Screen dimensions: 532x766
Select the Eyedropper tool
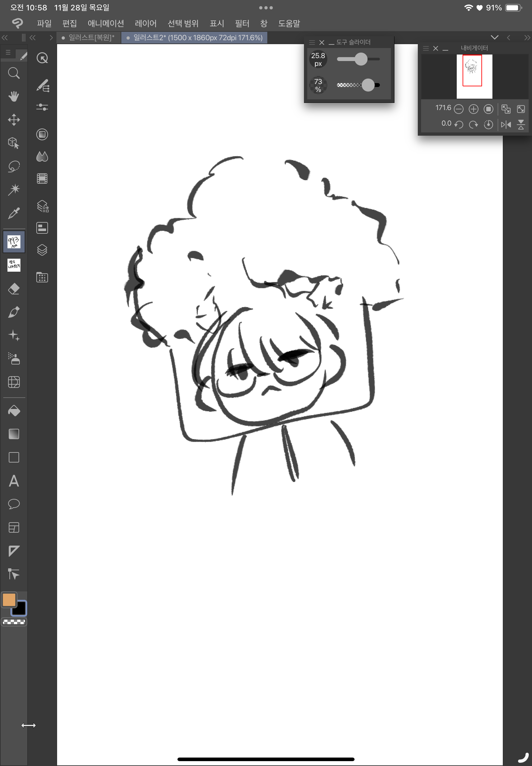click(14, 213)
